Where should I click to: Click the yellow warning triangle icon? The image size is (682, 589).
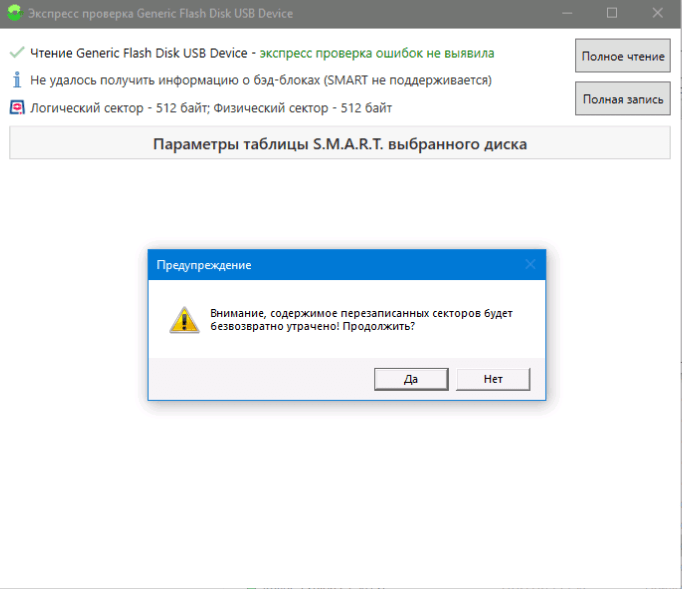click(183, 320)
